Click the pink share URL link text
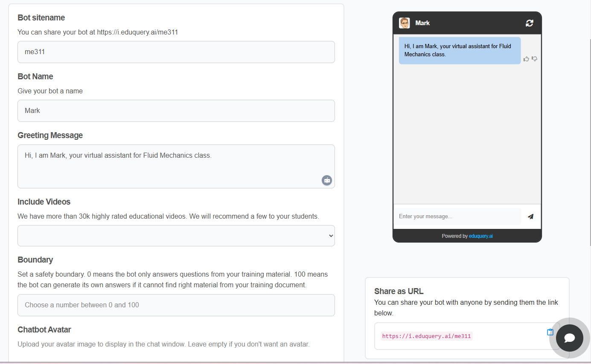The height and width of the screenshot is (364, 591). pos(426,336)
